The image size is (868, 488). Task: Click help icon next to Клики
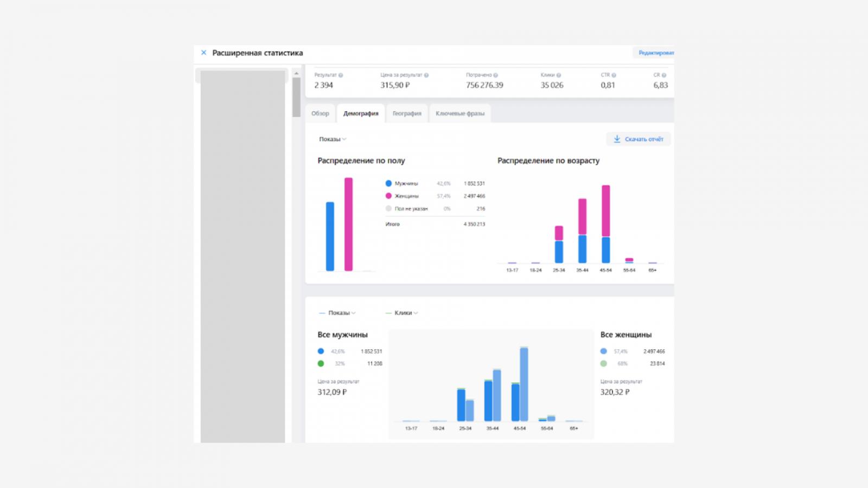click(559, 75)
